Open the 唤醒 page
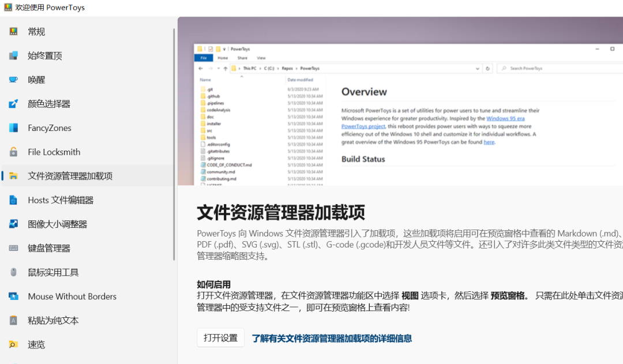This screenshot has width=623, height=364. [x=87, y=80]
